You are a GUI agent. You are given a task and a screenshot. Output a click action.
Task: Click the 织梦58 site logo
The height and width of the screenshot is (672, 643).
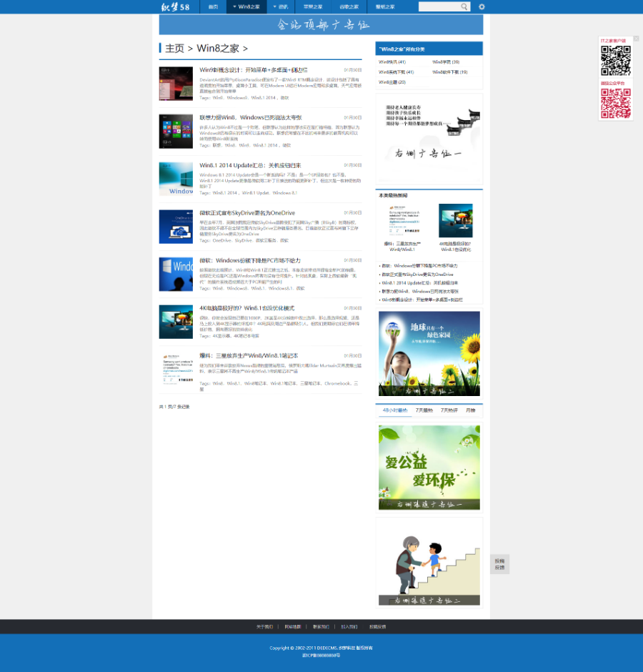point(175,7)
